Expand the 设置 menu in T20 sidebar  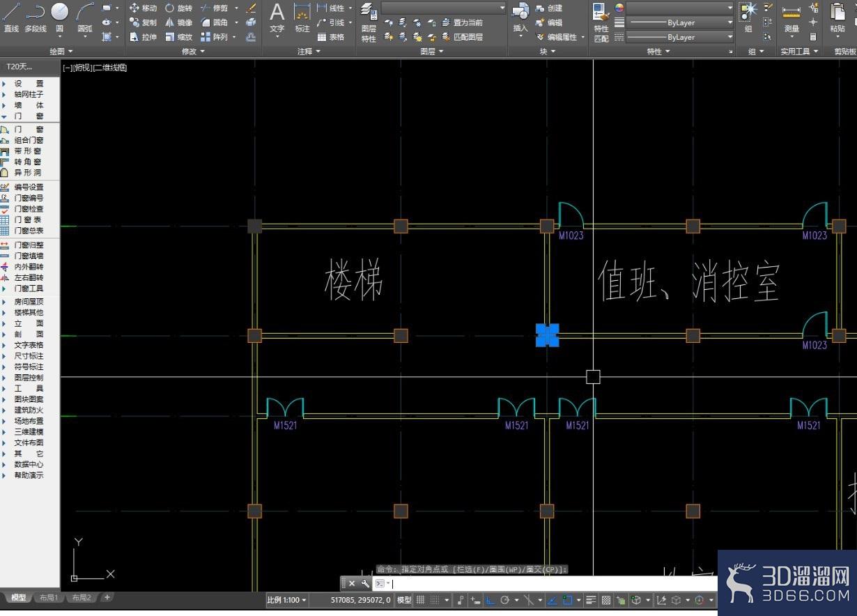[x=29, y=84]
